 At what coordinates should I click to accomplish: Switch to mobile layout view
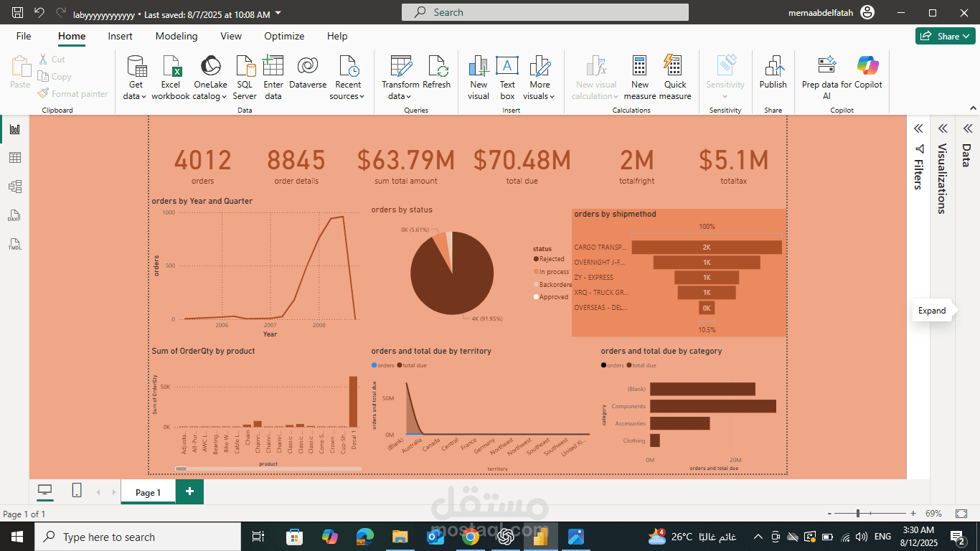(x=77, y=491)
